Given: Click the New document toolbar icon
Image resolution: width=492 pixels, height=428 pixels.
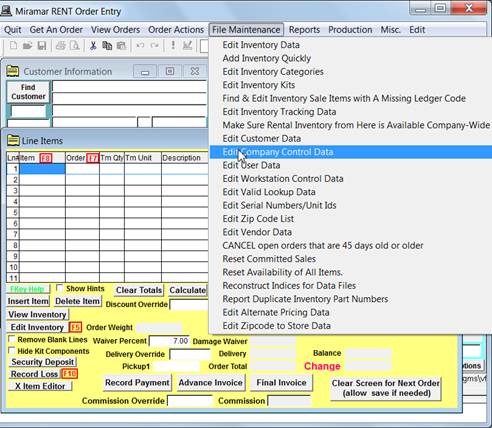Looking at the screenshot, I should click(13, 45).
